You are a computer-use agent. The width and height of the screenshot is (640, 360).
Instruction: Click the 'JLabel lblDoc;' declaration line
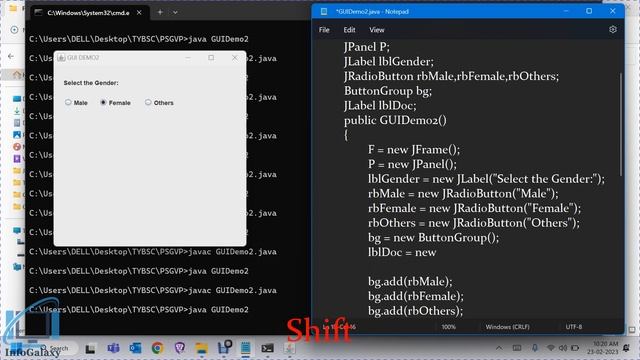(380, 105)
